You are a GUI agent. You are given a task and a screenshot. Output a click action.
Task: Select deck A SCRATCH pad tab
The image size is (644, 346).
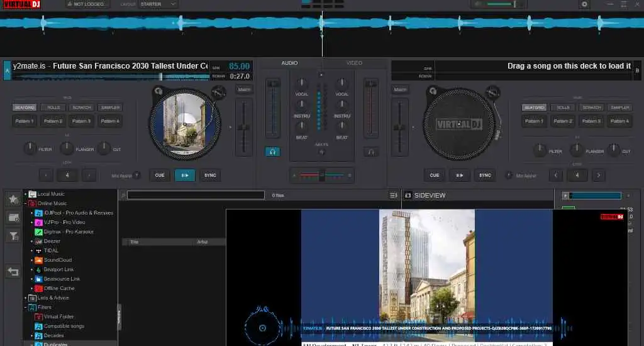point(82,107)
